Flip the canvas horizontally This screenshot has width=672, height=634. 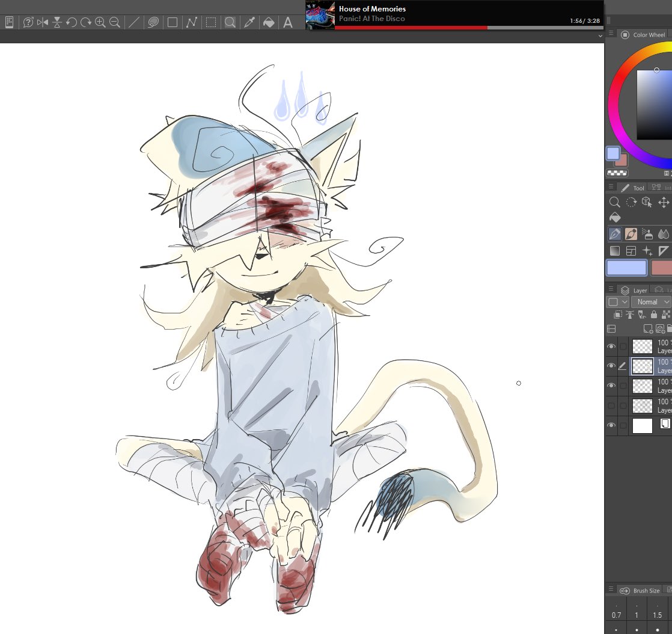[43, 22]
